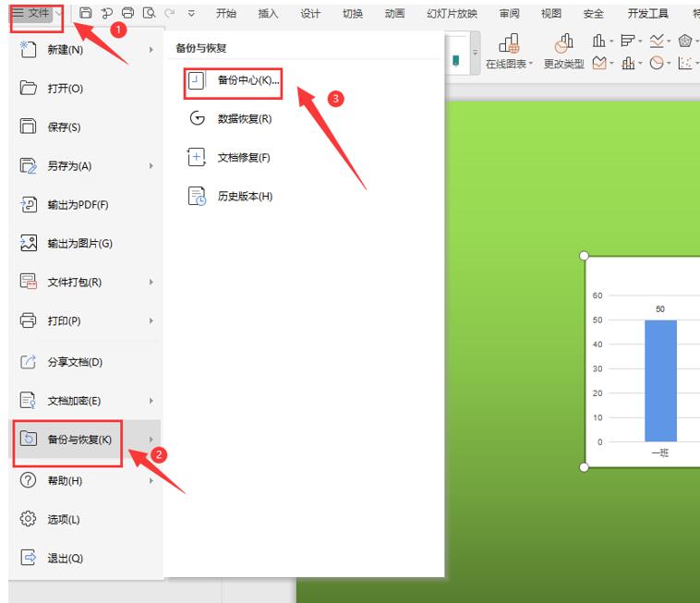
Task: Expand the 打印(P) submenu arrow
Action: 151,321
